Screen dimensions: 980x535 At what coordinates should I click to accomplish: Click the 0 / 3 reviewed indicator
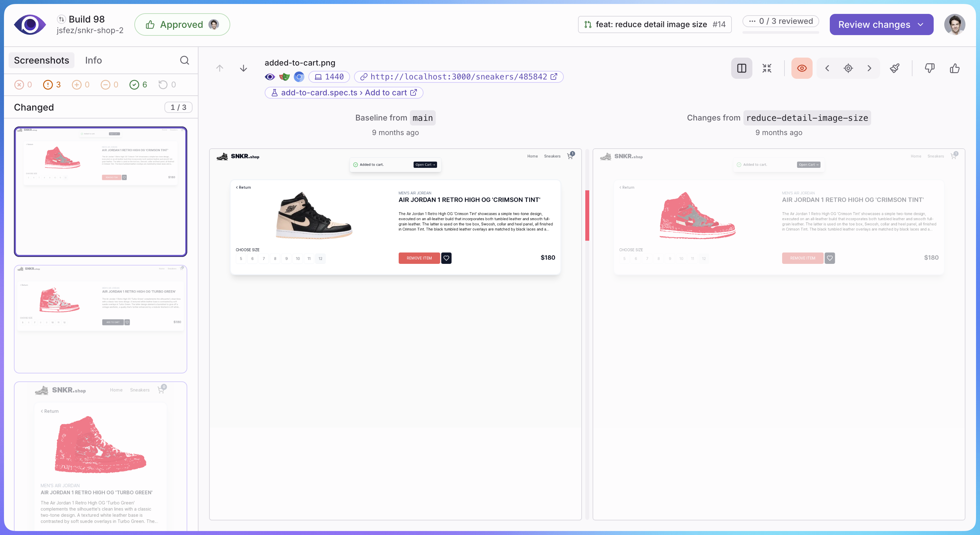click(780, 21)
